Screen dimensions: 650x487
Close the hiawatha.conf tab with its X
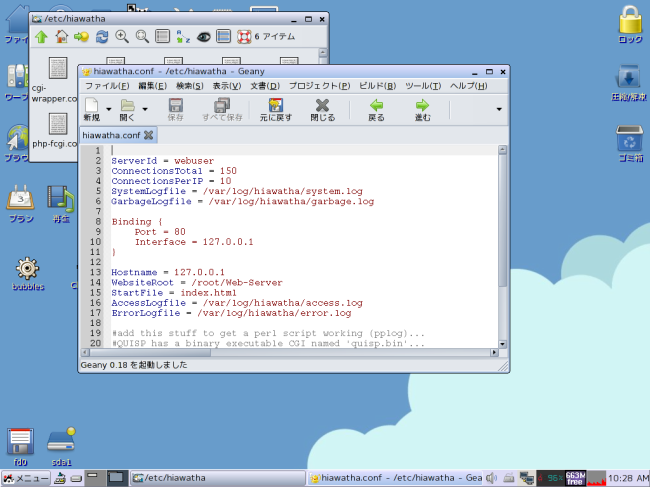(x=148, y=135)
